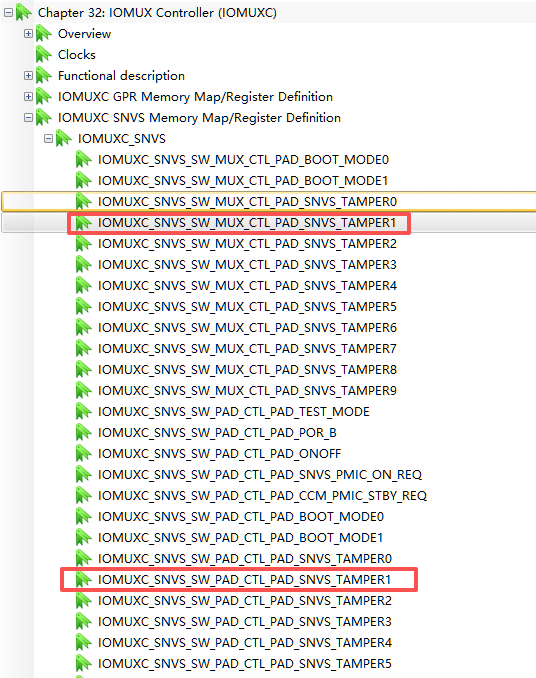Open IOMUXC_SNVS_SW_PAD_CTL_PAD_SNVS_TAMPER1
This screenshot has width=536, height=678.
pos(245,579)
